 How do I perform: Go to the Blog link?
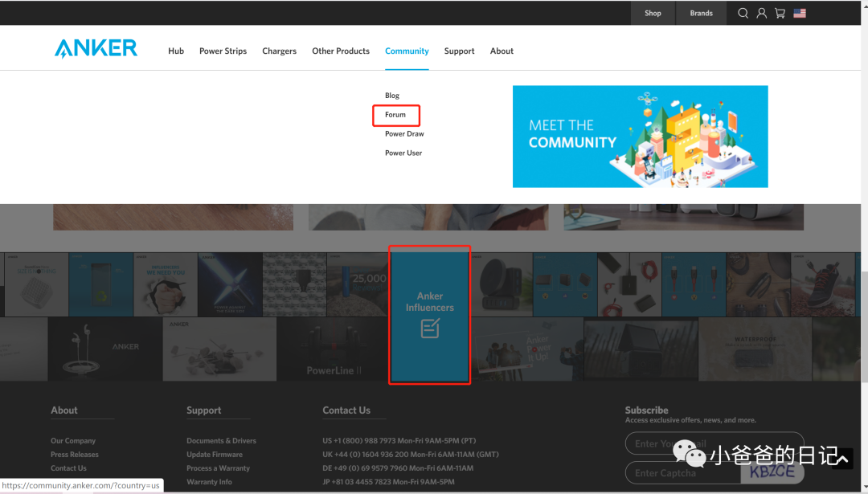coord(392,95)
